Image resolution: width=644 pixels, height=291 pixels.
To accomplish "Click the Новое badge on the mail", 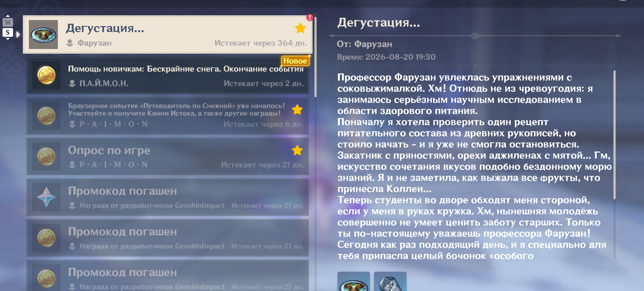I will [295, 61].
